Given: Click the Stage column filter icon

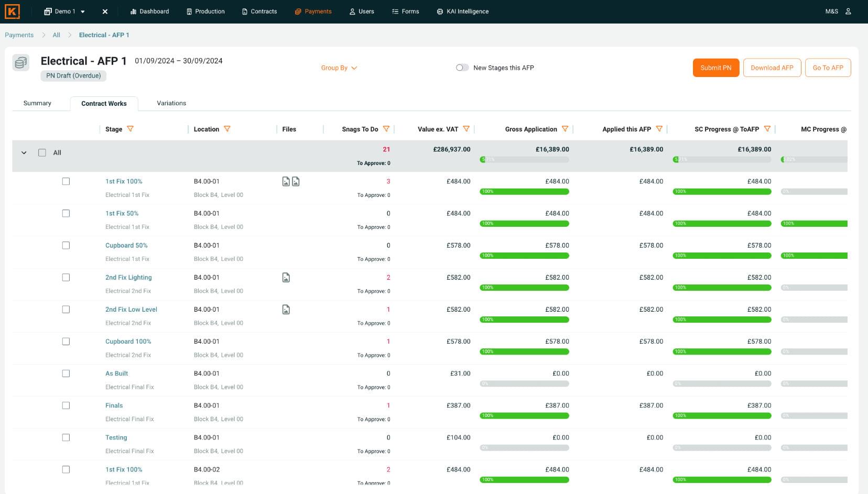Looking at the screenshot, I should coord(131,129).
